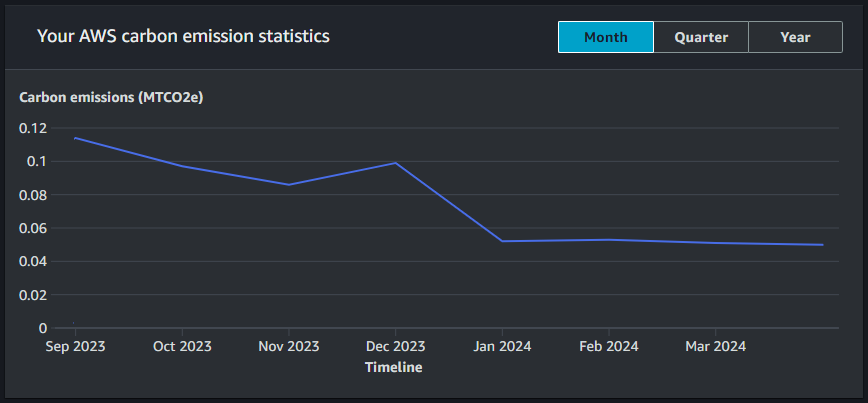The width and height of the screenshot is (868, 403).
Task: Click the 'Carbon emissions (MTCO2e)' axis title
Action: click(x=111, y=97)
